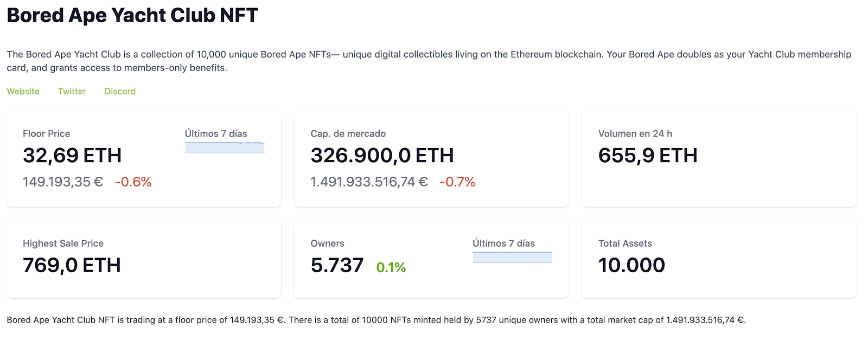The width and height of the screenshot is (868, 340).
Task: Click the red -0.6% floor price change
Action: tap(133, 182)
